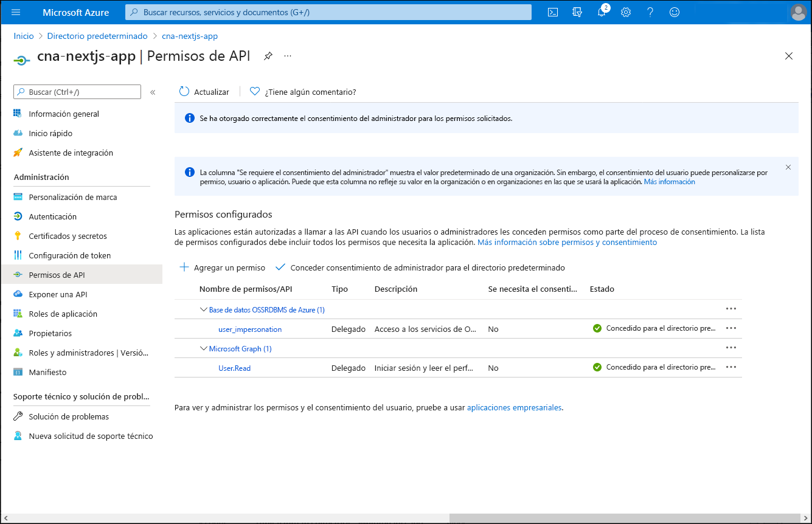The height and width of the screenshot is (524, 812).
Task: Open Más información sobre permisos y consentimiento
Action: click(x=567, y=242)
